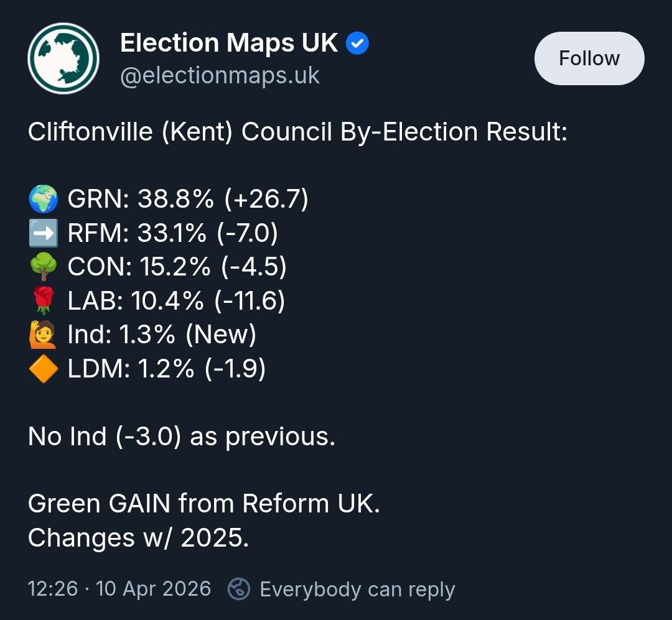Click the tree emoji beside CON

point(44,267)
